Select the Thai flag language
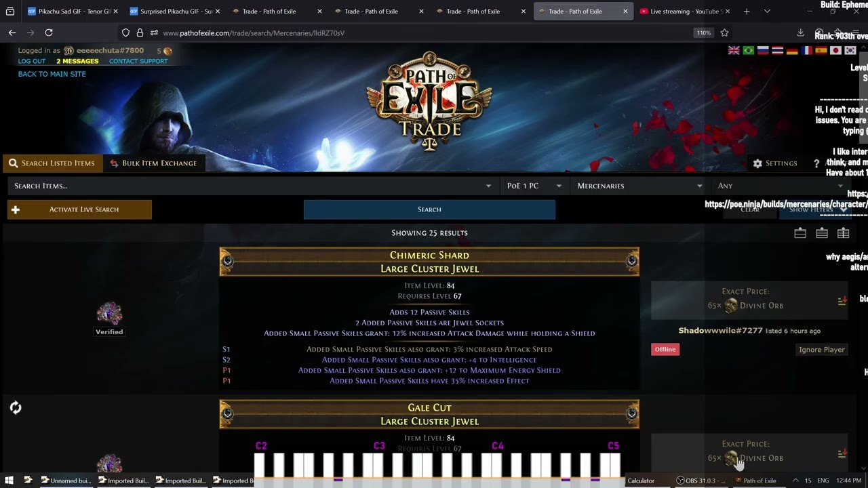This screenshot has width=868, height=488. tap(777, 51)
